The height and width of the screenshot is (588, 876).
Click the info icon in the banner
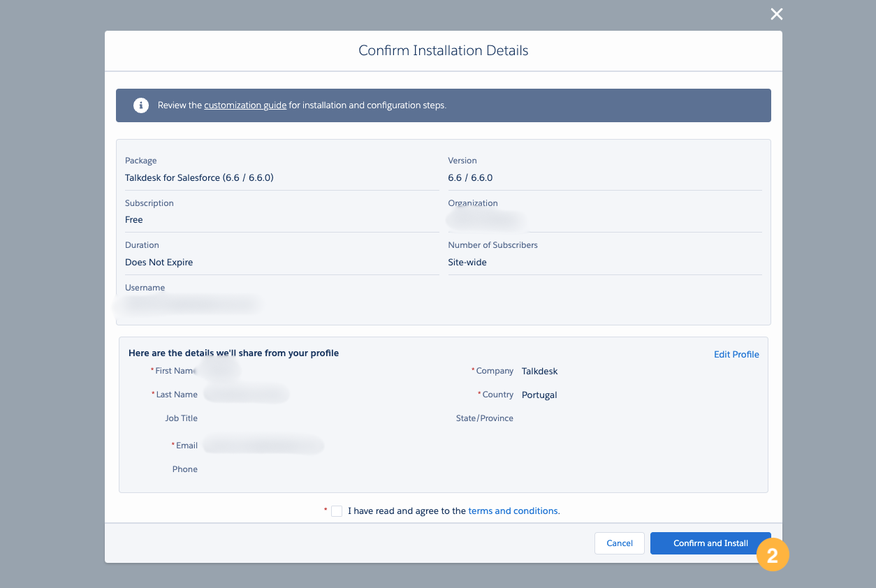pyautogui.click(x=141, y=105)
